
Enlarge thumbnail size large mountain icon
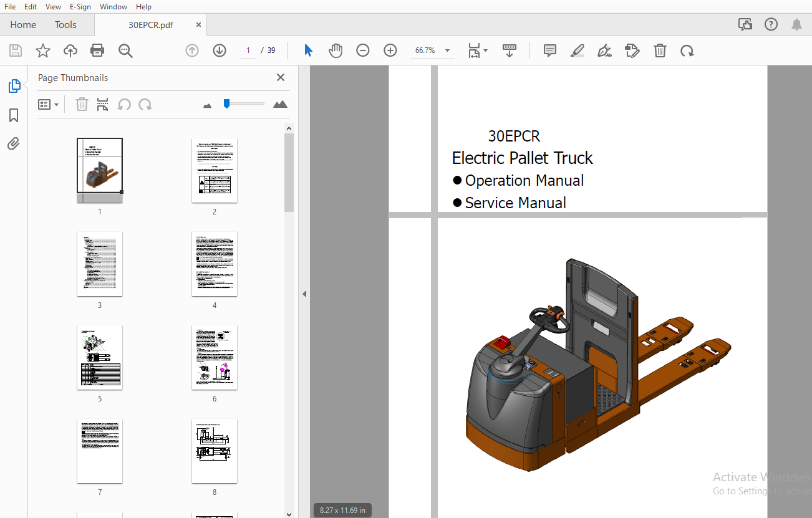(281, 104)
